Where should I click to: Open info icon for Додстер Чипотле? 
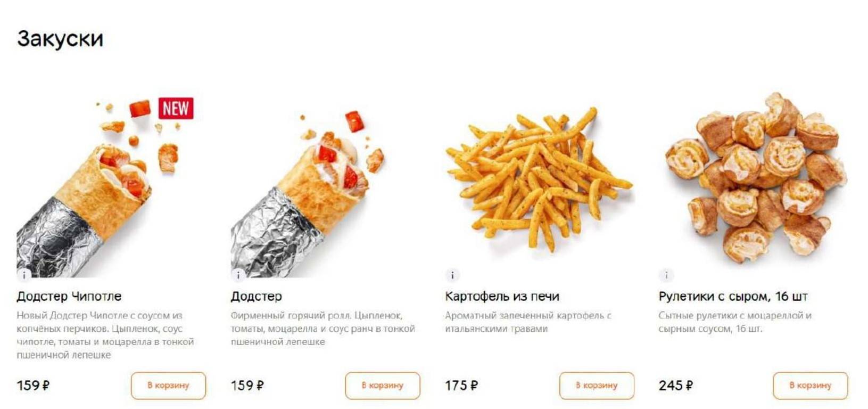click(x=24, y=275)
